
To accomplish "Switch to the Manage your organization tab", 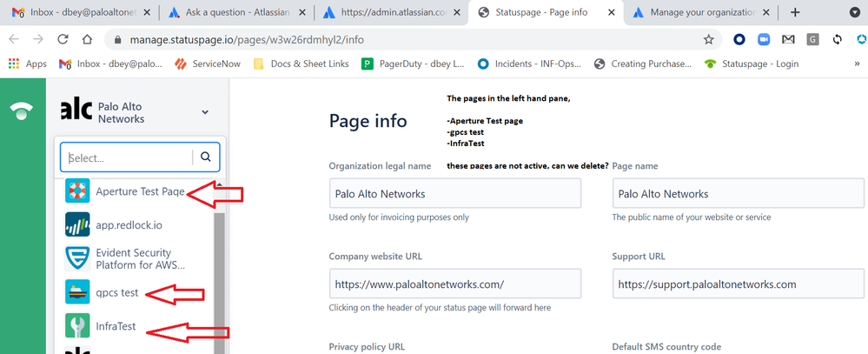I will pos(701,12).
